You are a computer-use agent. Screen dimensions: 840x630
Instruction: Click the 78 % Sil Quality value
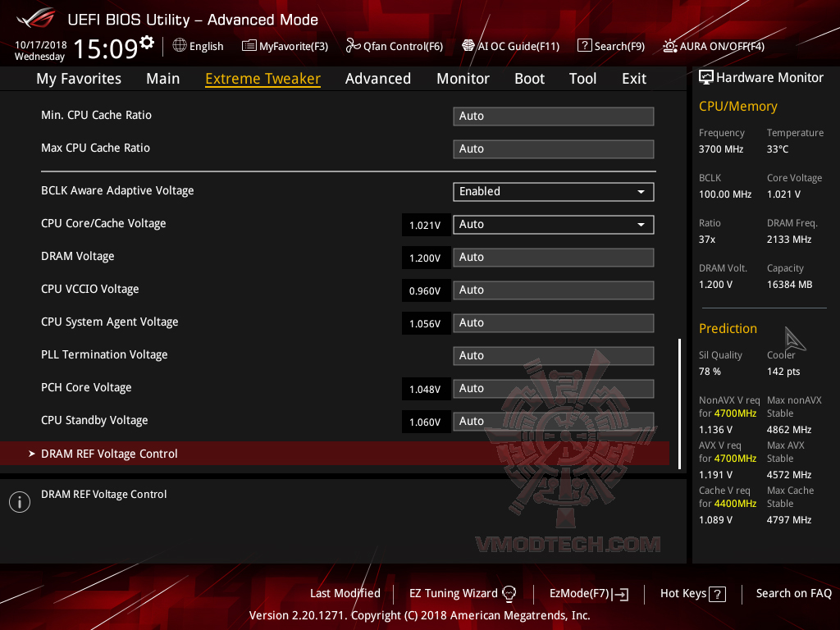[710, 372]
